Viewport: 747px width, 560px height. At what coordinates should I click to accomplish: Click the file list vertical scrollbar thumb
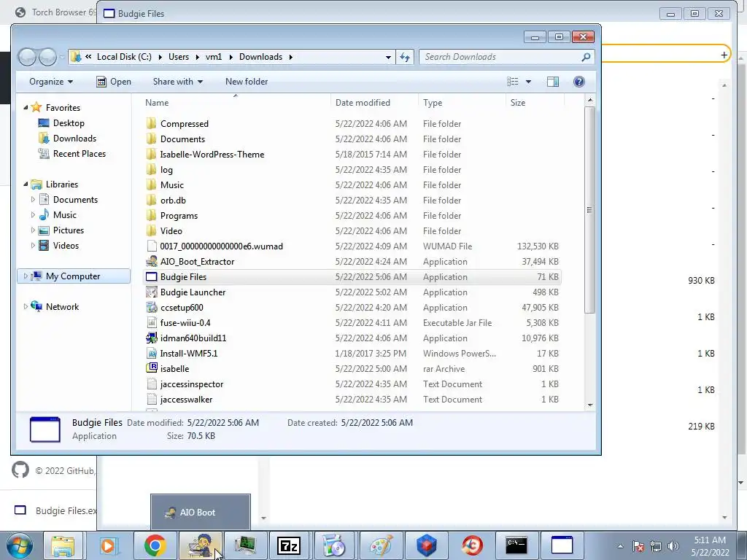pyautogui.click(x=589, y=209)
